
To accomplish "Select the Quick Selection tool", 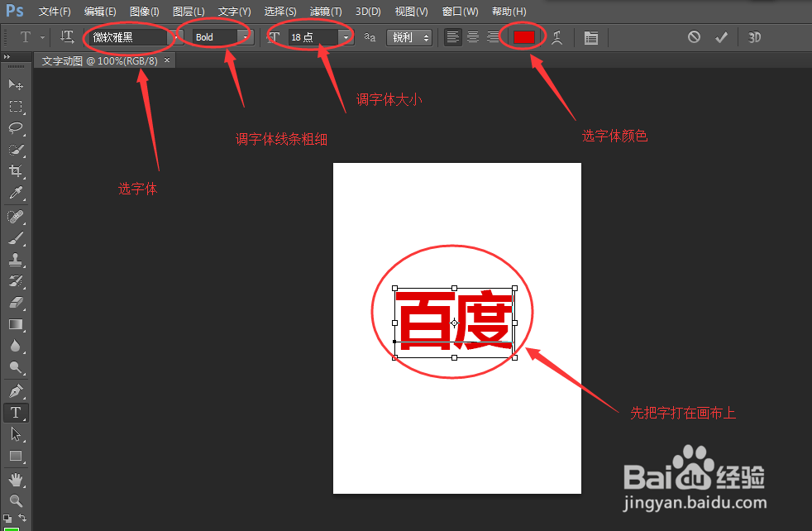I will click(x=16, y=150).
